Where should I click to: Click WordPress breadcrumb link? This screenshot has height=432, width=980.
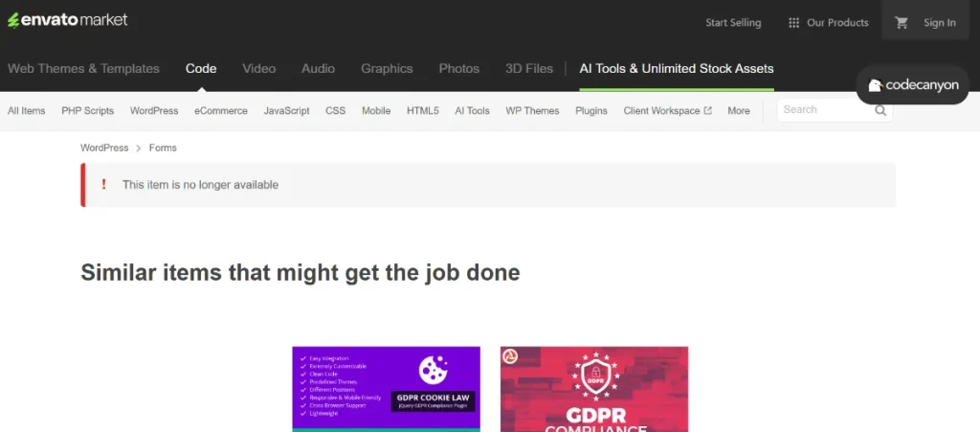(104, 148)
